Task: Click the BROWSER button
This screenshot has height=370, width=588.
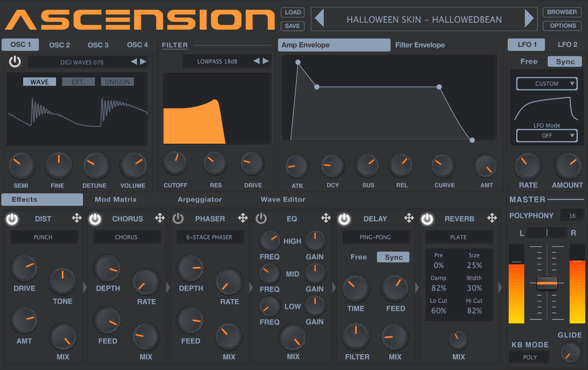Action: (562, 12)
